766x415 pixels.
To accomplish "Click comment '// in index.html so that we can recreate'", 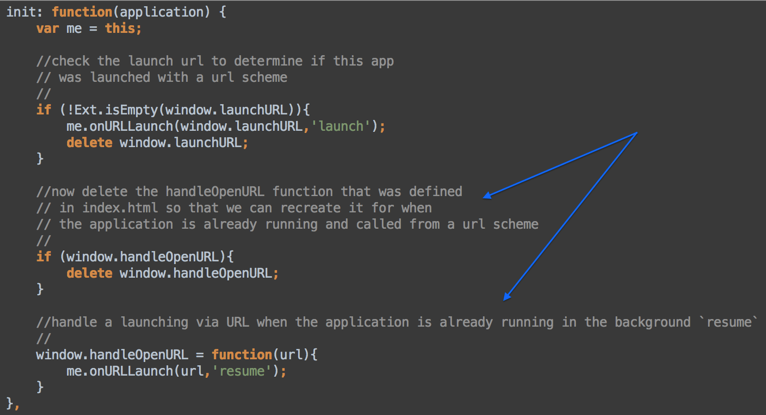I will click(x=234, y=208).
